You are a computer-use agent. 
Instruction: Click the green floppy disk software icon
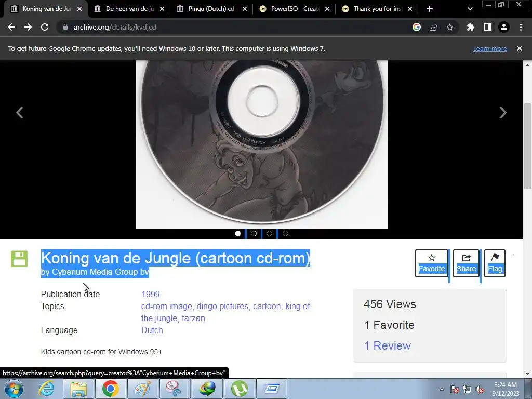click(19, 259)
